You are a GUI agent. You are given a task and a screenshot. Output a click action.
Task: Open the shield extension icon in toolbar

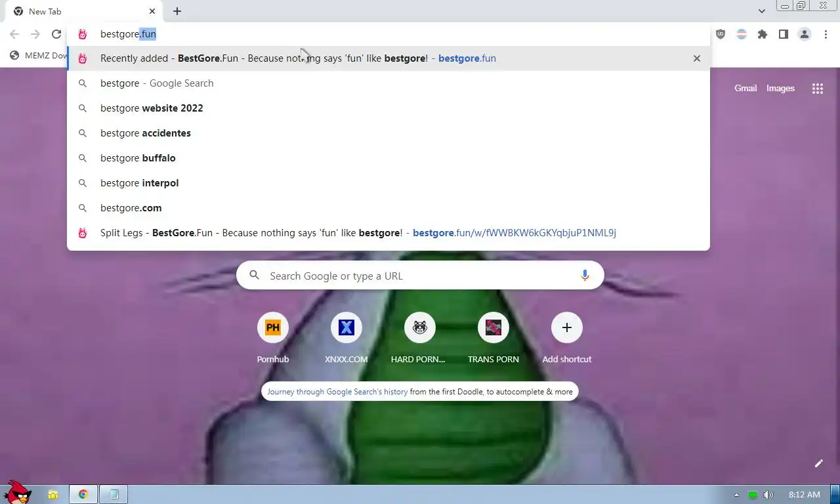(x=721, y=34)
